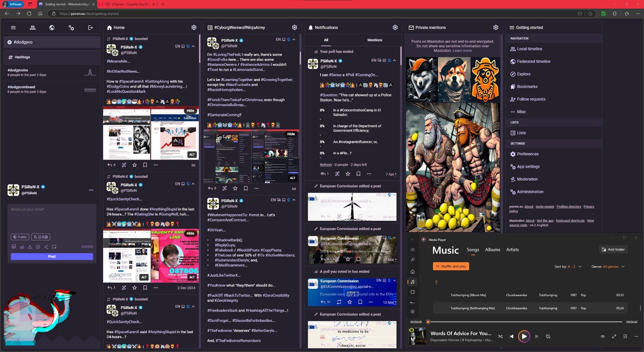Open account menu dots beside PSiReN-X profile

point(91,190)
